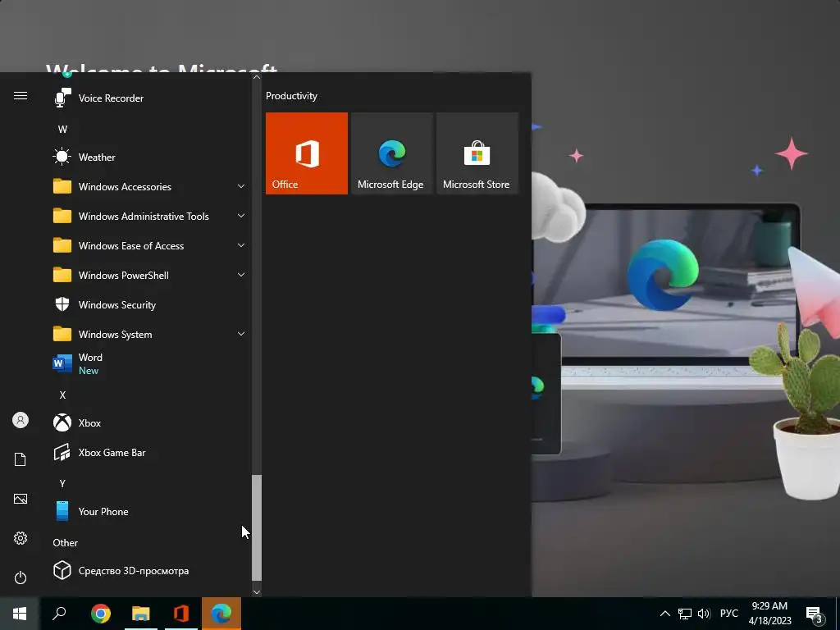Open Office from the taskbar
The image size is (840, 630).
tap(181, 614)
